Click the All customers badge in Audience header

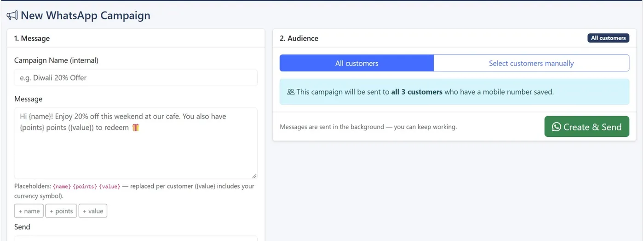click(x=608, y=38)
